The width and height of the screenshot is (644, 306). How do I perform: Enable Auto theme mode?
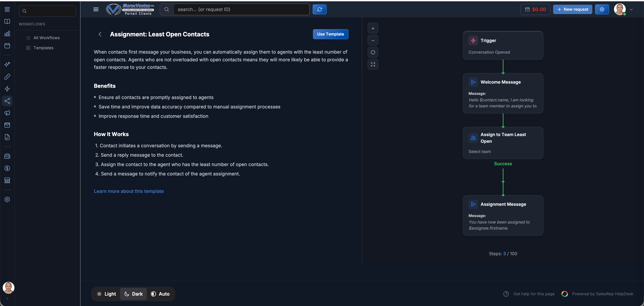tap(160, 294)
